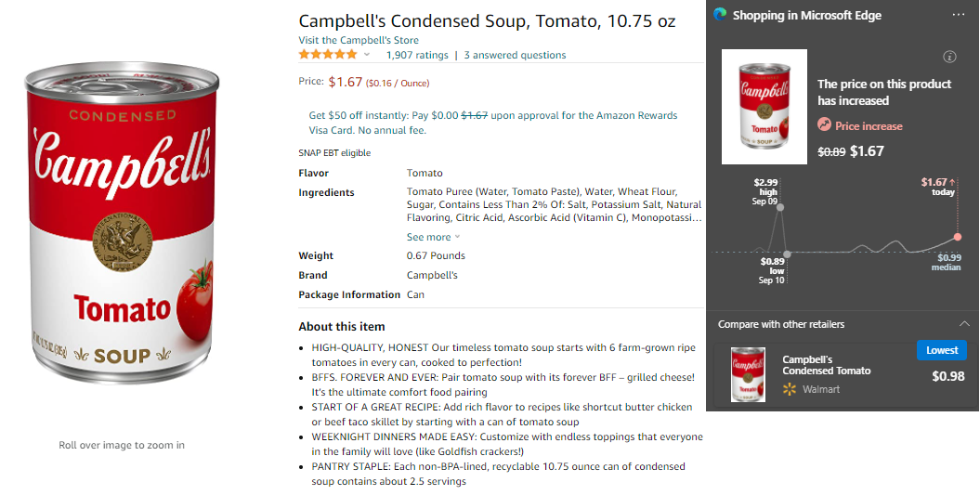The height and width of the screenshot is (495, 980).
Task: Click the star rating icons
Action: pyautogui.click(x=328, y=55)
